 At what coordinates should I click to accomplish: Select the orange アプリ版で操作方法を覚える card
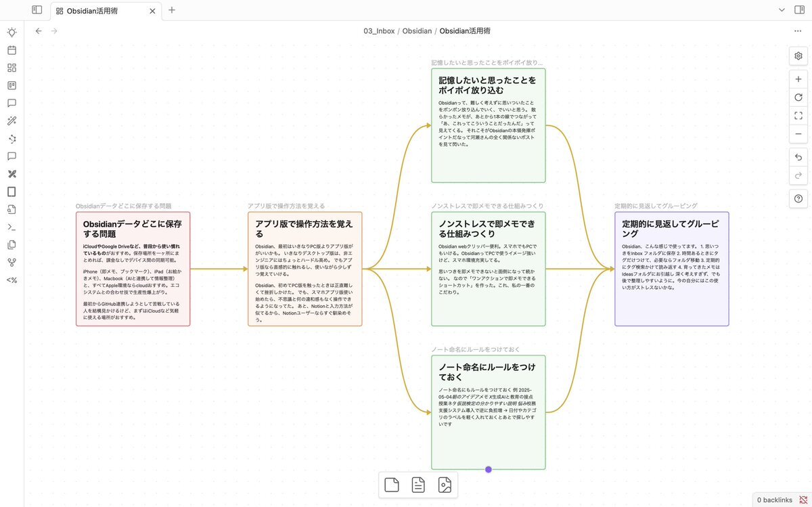(x=304, y=269)
